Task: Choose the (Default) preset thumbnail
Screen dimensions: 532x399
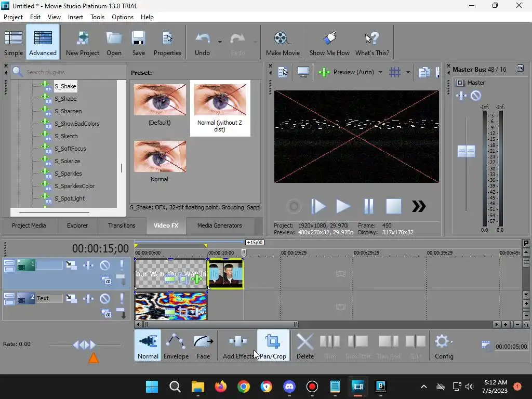Action: pyautogui.click(x=160, y=100)
